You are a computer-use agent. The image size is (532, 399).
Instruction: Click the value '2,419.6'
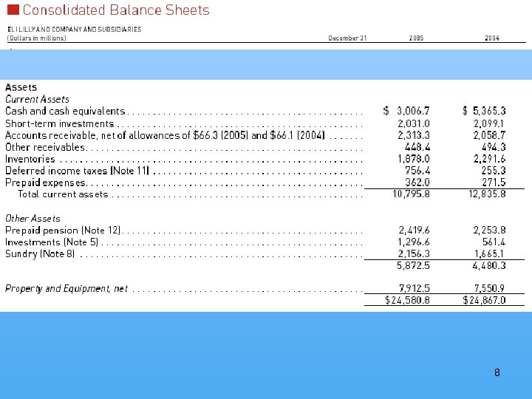(415, 230)
